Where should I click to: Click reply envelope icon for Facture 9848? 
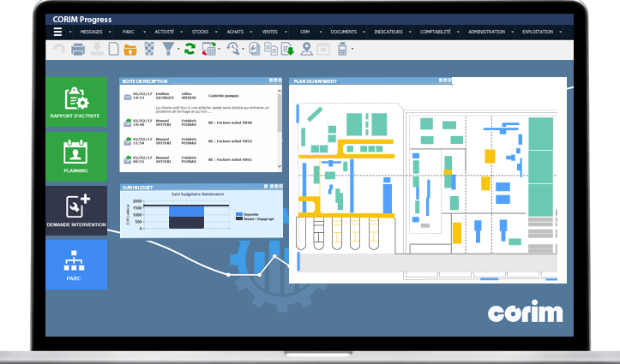tap(127, 122)
